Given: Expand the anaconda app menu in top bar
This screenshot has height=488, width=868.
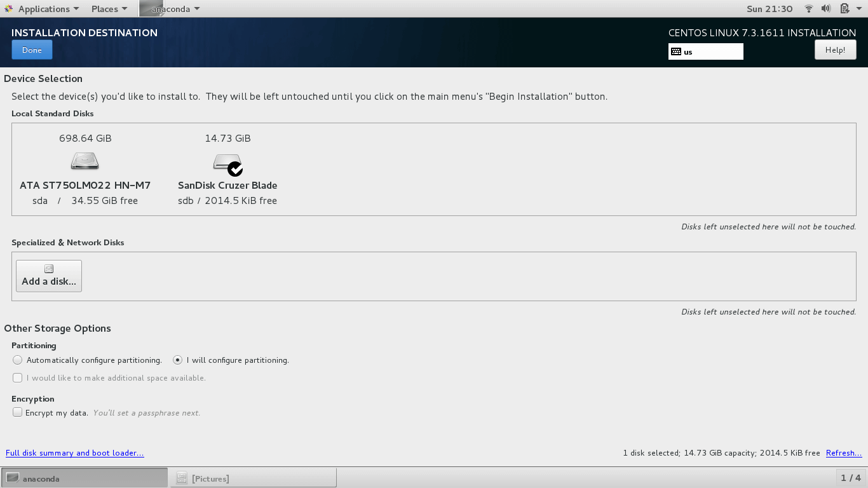Looking at the screenshot, I should tap(170, 9).
